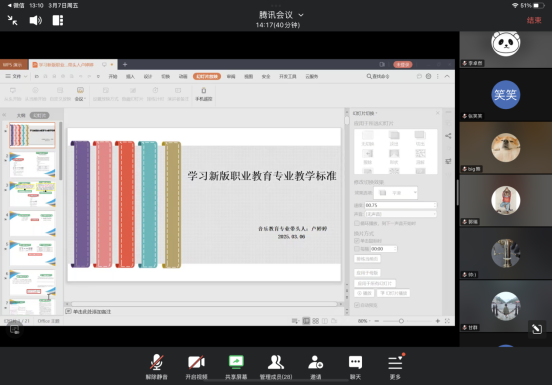
Task: Switch the meeting layout view icon
Action: (58, 20)
